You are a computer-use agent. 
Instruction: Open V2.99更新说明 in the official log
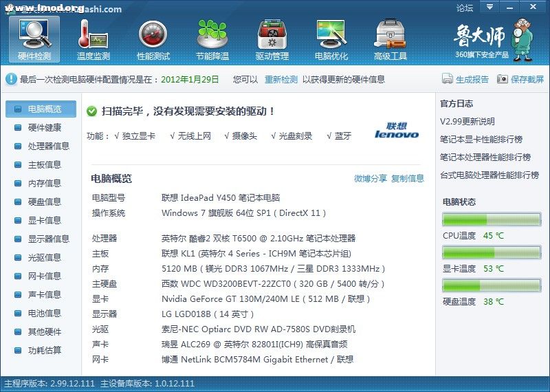click(x=467, y=122)
